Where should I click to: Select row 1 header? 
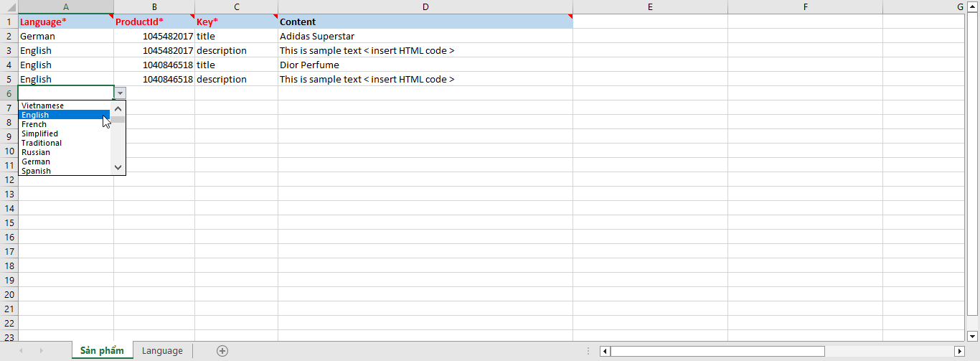click(9, 22)
